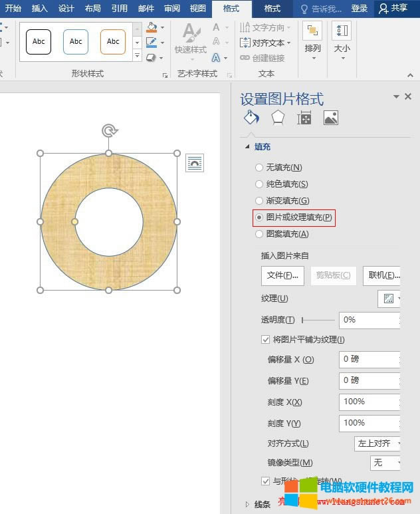Click the 联机(E)... button
The height and width of the screenshot is (514, 420).
[x=383, y=275]
